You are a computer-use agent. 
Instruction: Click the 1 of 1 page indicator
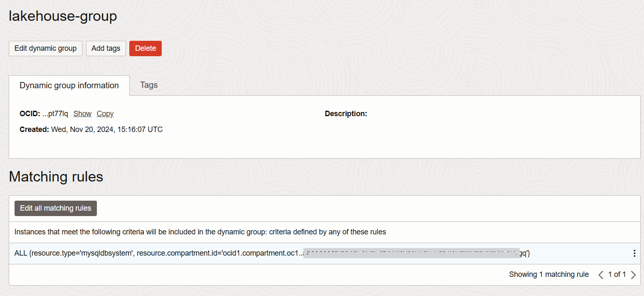(617, 274)
